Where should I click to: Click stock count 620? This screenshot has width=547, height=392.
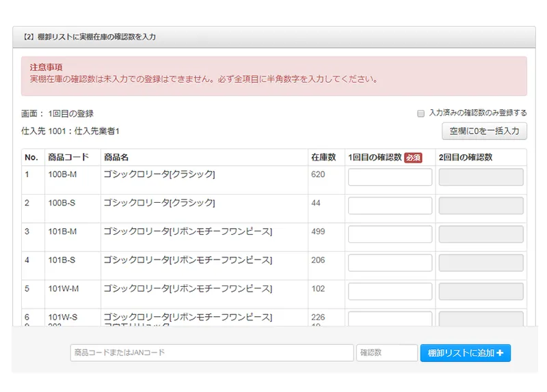point(318,174)
